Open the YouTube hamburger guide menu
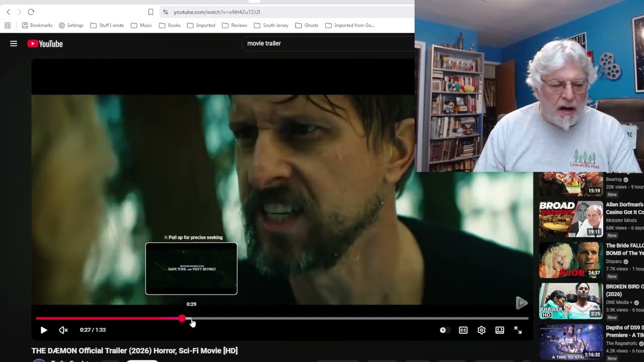The image size is (644, 362). coord(14,44)
